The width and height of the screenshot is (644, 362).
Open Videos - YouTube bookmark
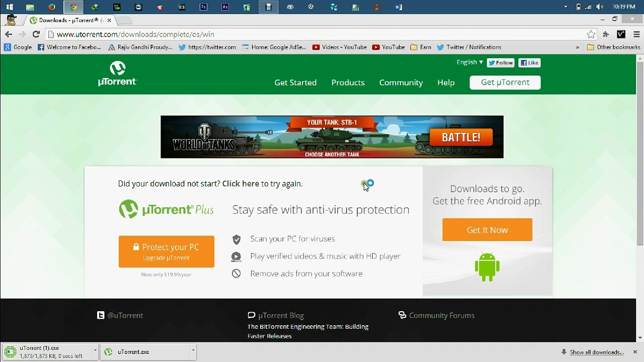(340, 47)
